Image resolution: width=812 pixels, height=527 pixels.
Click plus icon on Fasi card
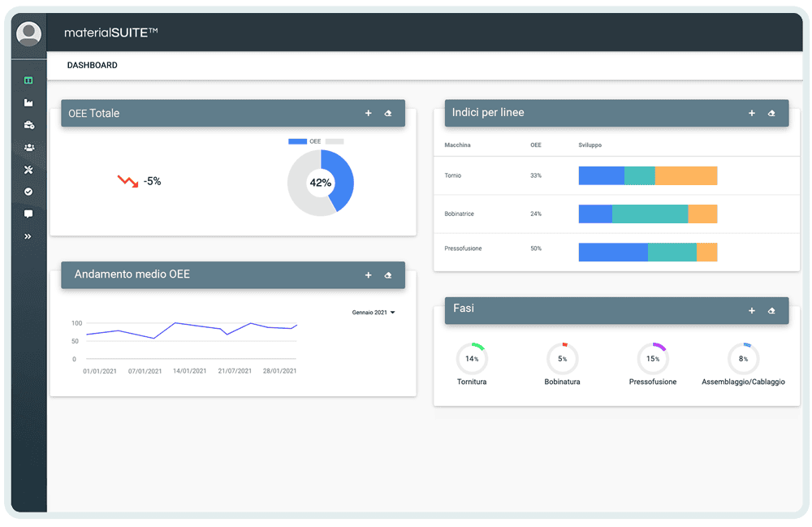click(751, 311)
